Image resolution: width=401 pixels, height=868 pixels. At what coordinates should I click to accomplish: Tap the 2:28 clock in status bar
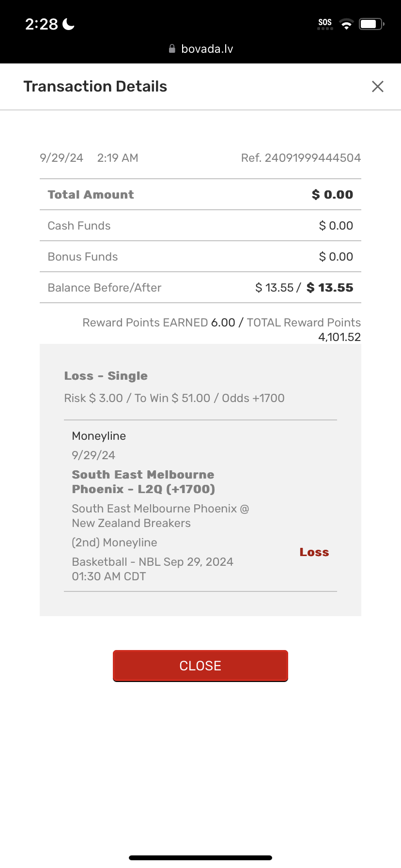tap(42, 24)
